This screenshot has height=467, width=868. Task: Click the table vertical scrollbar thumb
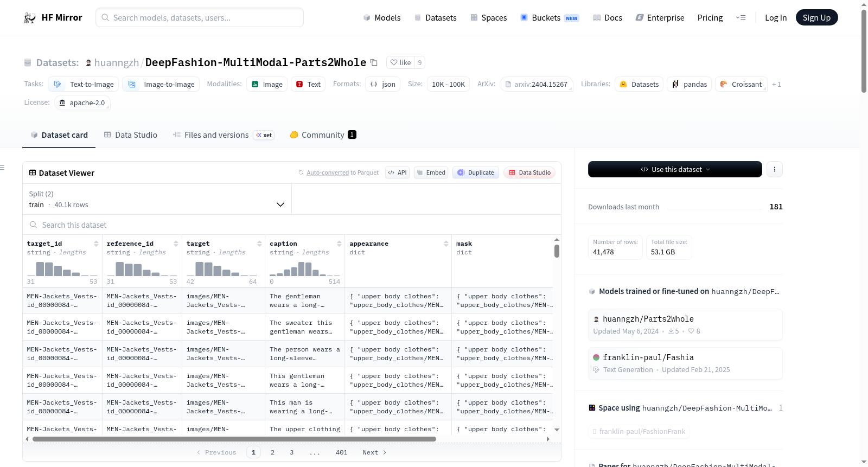point(557,251)
